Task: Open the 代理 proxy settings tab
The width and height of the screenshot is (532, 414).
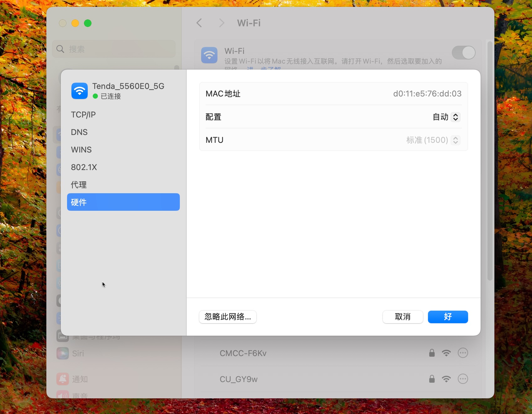Action: [79, 185]
